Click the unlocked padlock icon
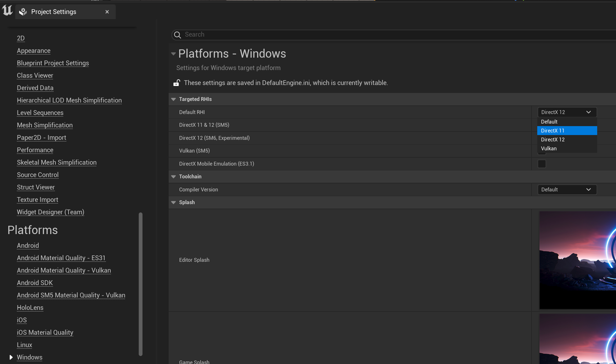The image size is (616, 364). click(x=177, y=83)
